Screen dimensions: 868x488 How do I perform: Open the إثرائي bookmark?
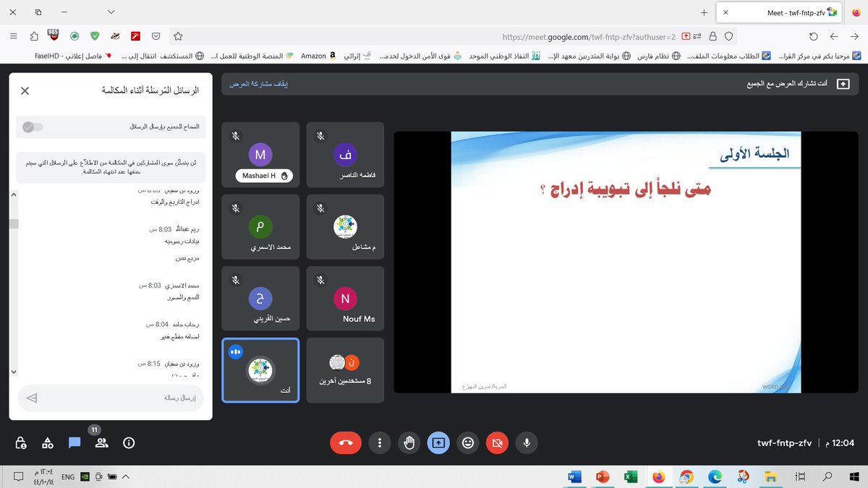(357, 56)
